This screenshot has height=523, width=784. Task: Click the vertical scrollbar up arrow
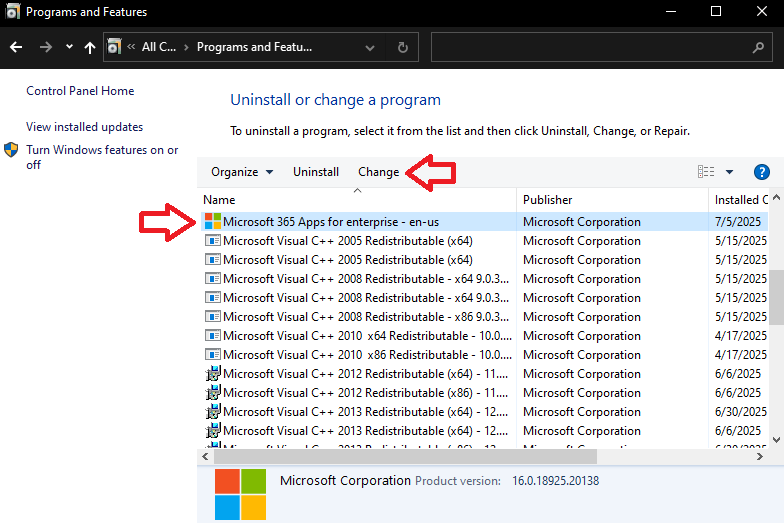[776, 197]
